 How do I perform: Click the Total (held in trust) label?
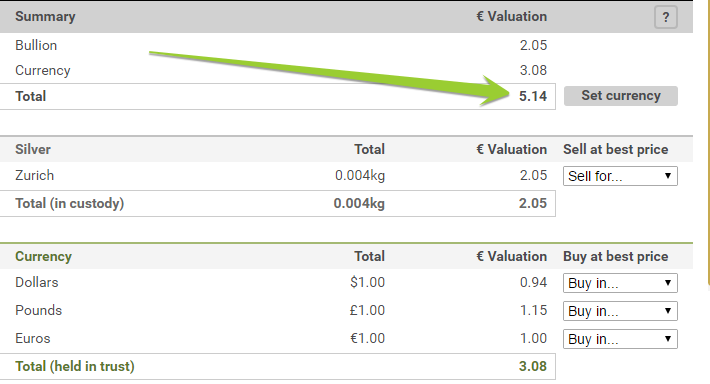pyautogui.click(x=75, y=366)
